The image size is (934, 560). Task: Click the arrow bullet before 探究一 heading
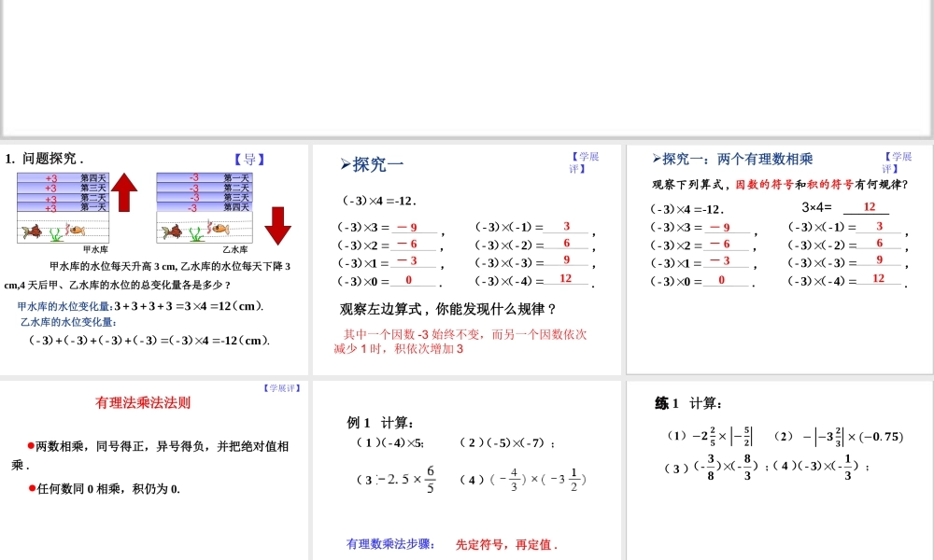click(x=346, y=165)
